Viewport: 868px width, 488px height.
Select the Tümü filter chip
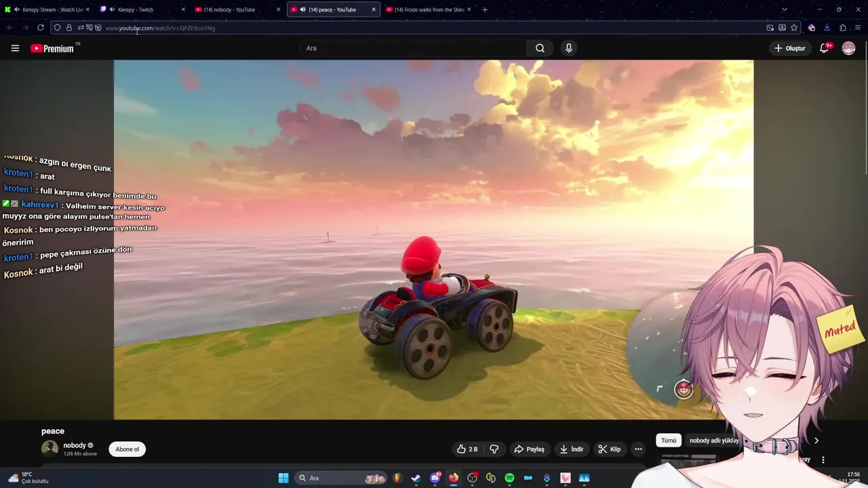[669, 441]
